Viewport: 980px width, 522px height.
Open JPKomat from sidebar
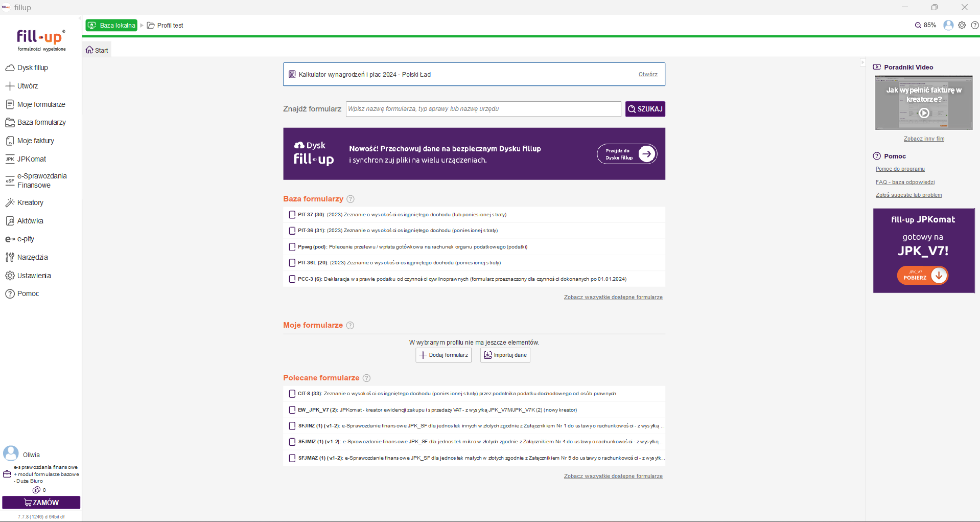pos(26,159)
